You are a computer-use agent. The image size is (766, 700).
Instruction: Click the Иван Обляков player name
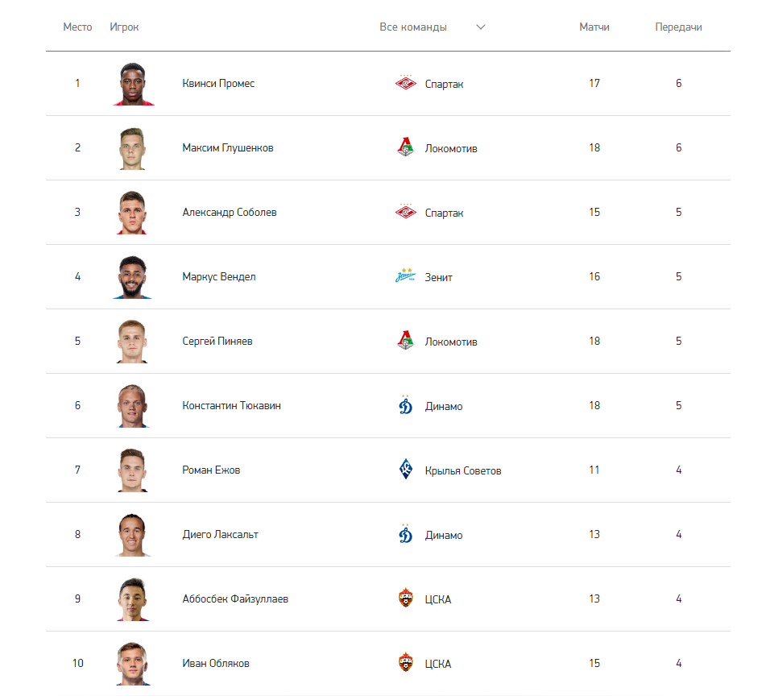pos(215,663)
